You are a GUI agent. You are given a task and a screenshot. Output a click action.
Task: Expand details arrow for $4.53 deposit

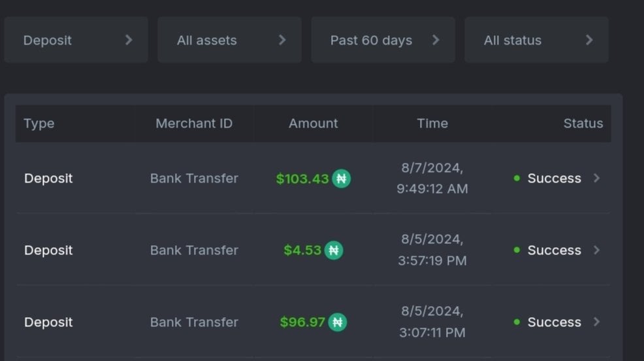click(x=596, y=250)
